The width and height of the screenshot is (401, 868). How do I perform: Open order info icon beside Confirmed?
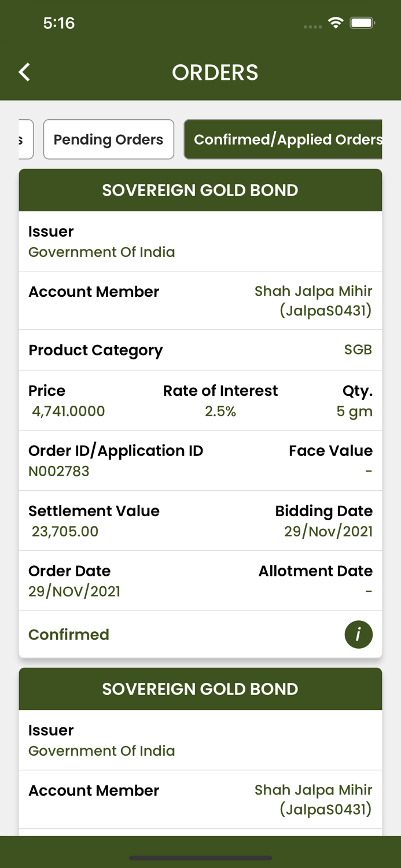[x=358, y=635]
